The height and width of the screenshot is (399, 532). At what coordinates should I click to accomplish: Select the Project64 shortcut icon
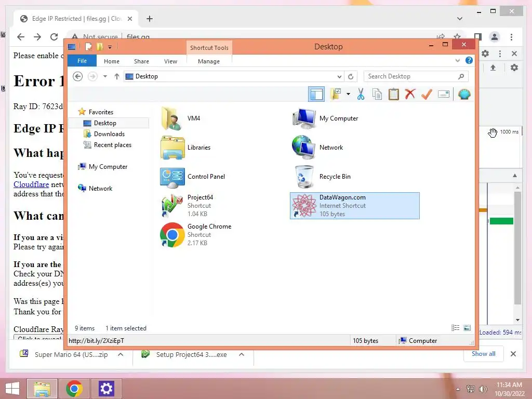click(172, 206)
